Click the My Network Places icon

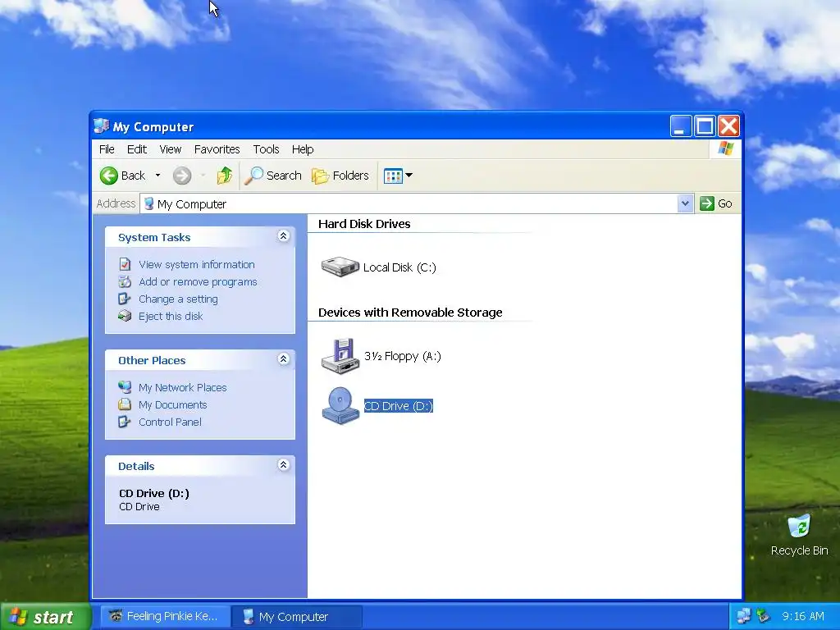click(125, 387)
